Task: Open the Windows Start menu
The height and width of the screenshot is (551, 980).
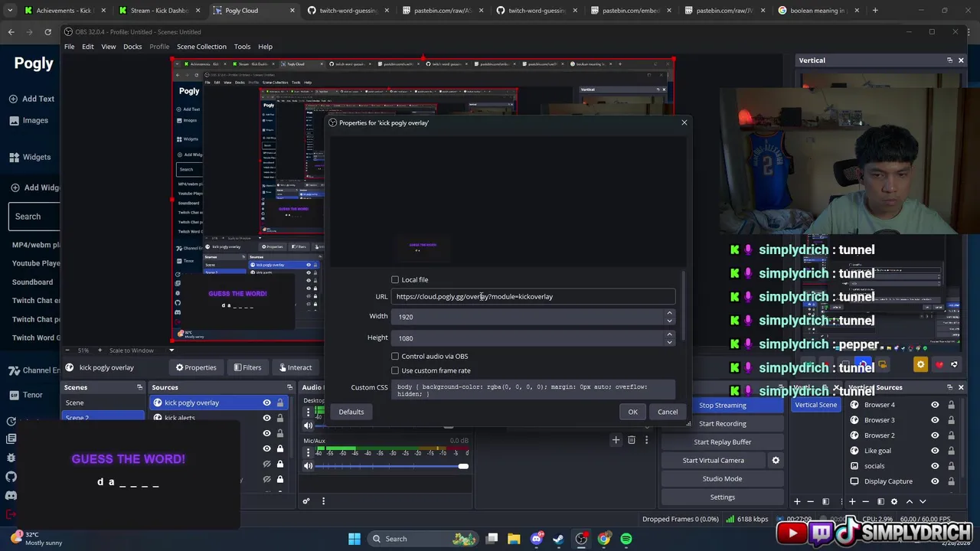Action: [x=354, y=539]
